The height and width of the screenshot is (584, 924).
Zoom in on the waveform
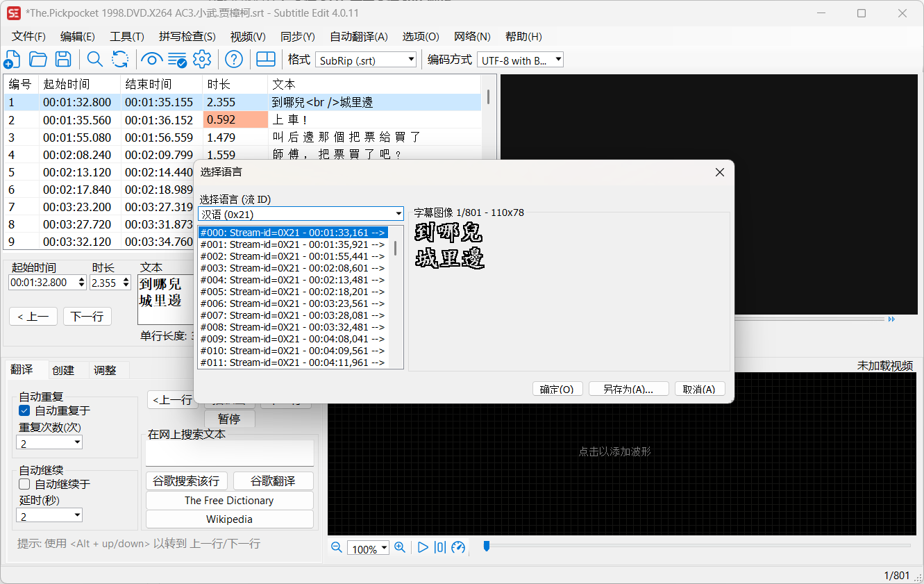tap(400, 547)
